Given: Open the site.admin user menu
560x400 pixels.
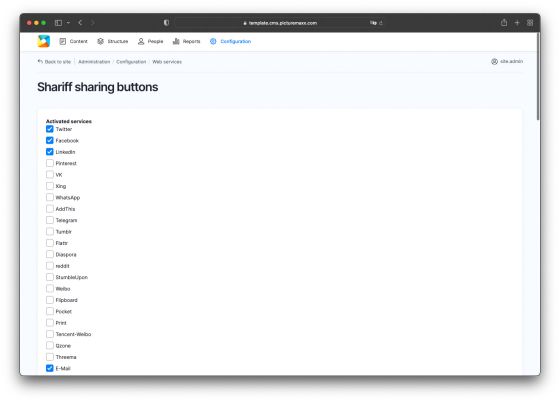Looking at the screenshot, I should (x=507, y=61).
